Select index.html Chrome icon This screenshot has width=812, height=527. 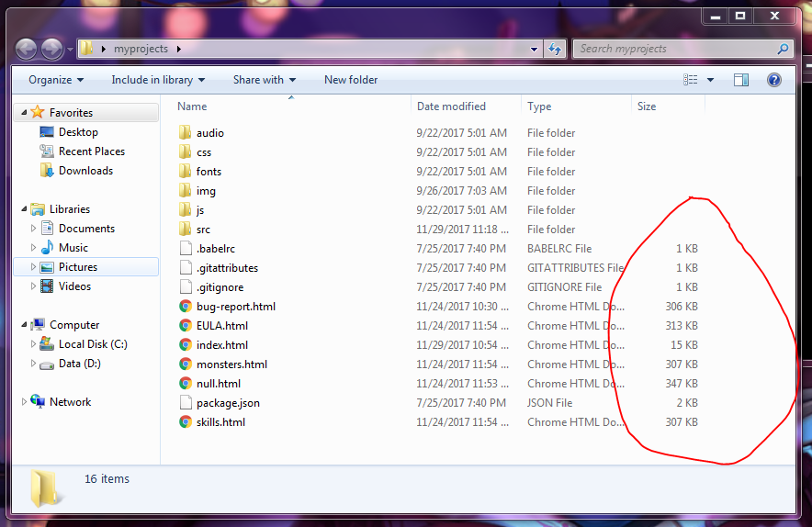coord(186,345)
